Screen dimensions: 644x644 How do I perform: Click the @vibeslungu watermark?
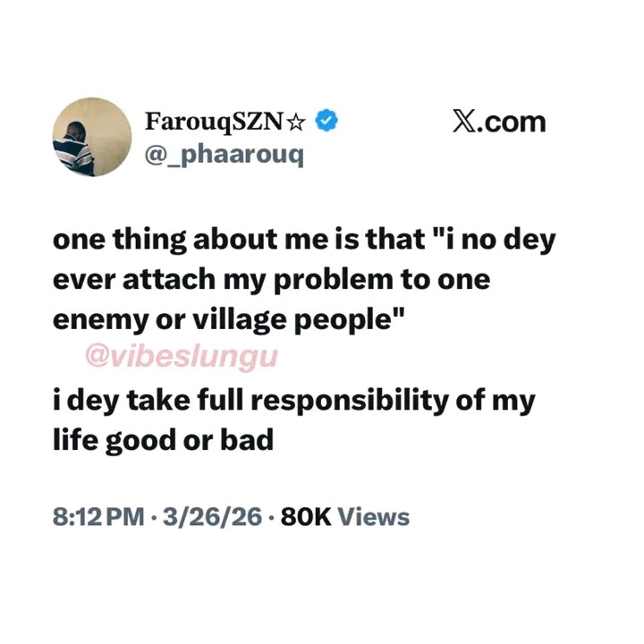[182, 356]
